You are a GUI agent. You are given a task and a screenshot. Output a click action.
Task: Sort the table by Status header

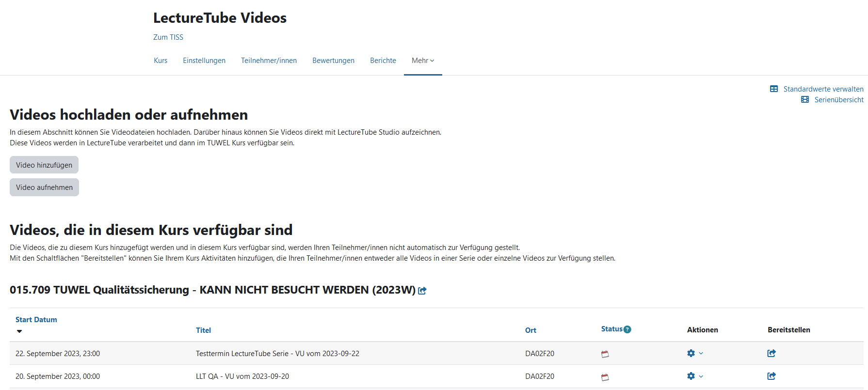611,329
